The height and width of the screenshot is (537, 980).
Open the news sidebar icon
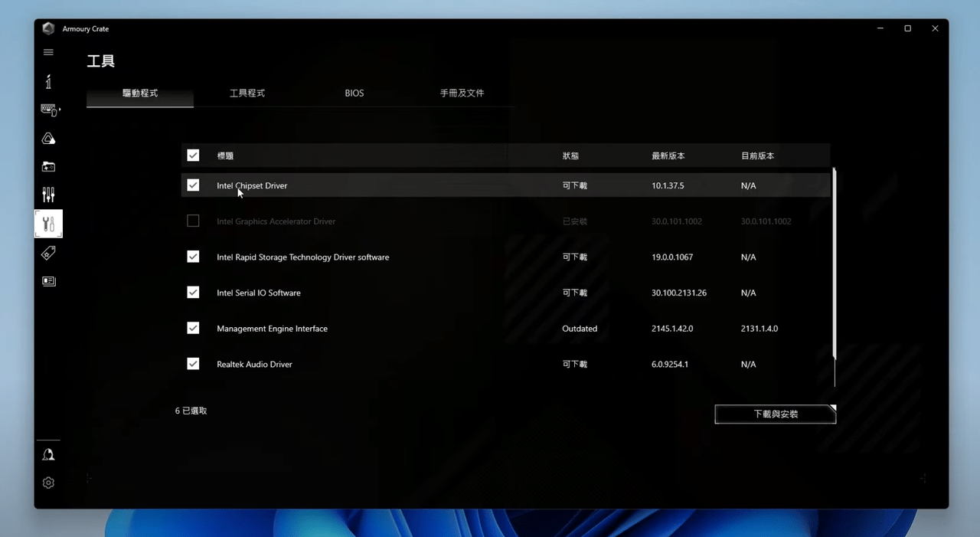pos(48,281)
